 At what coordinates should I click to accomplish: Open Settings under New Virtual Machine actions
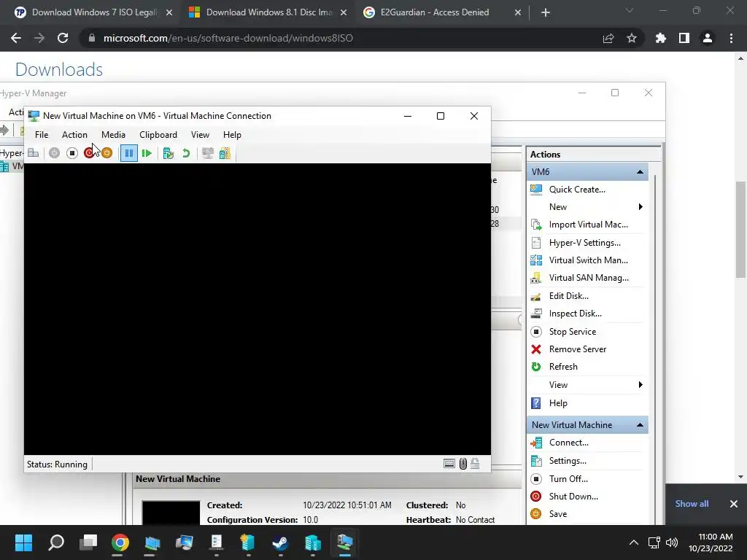568,461
